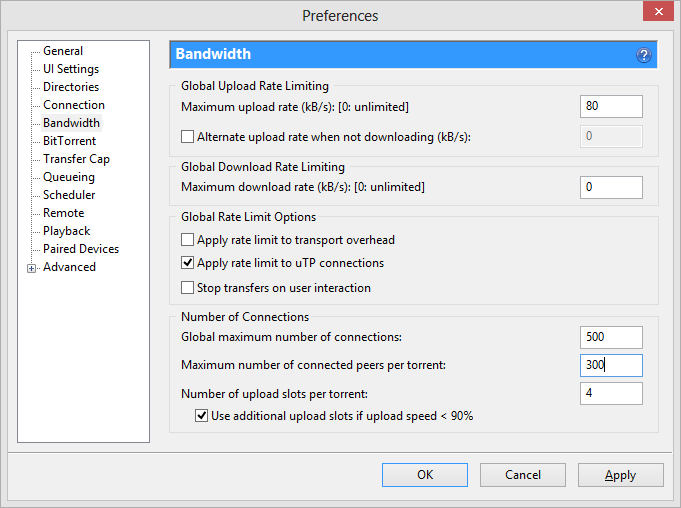The width and height of the screenshot is (681, 508).
Task: Focus the maximum upload rate field
Action: pyautogui.click(x=610, y=107)
